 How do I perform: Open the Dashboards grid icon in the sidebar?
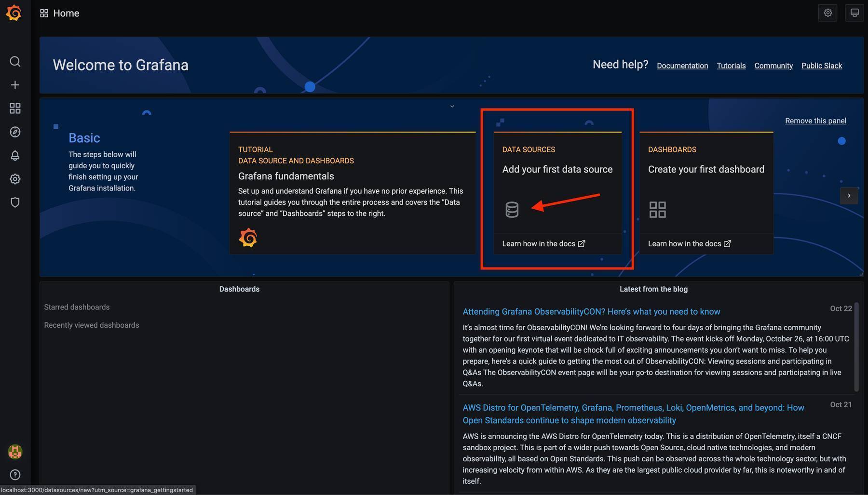pos(15,108)
